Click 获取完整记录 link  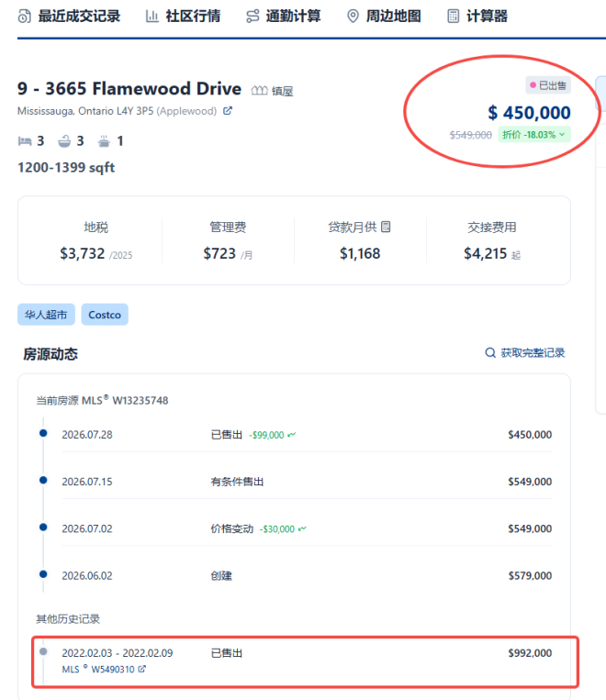(x=533, y=352)
